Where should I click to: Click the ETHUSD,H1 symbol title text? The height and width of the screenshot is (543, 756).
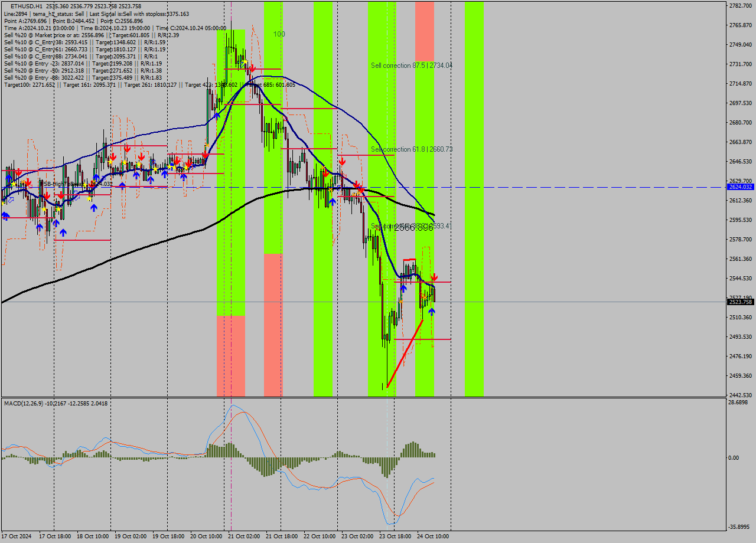pyautogui.click(x=27, y=6)
